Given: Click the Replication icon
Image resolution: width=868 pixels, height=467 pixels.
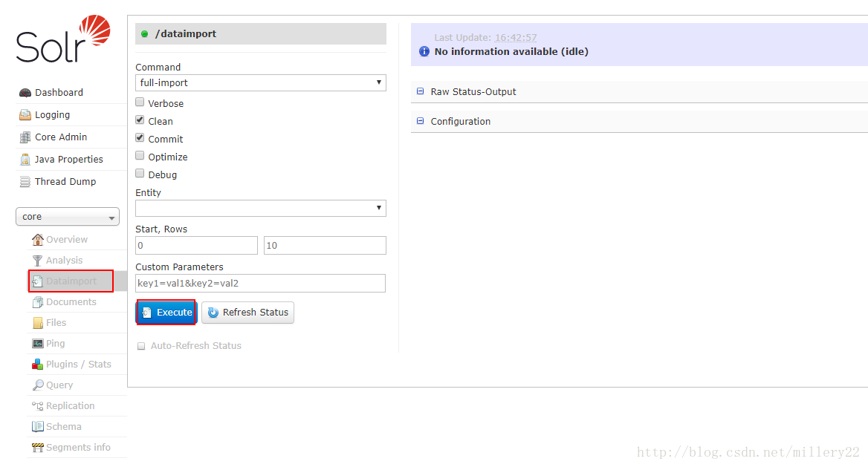Looking at the screenshot, I should point(38,406).
